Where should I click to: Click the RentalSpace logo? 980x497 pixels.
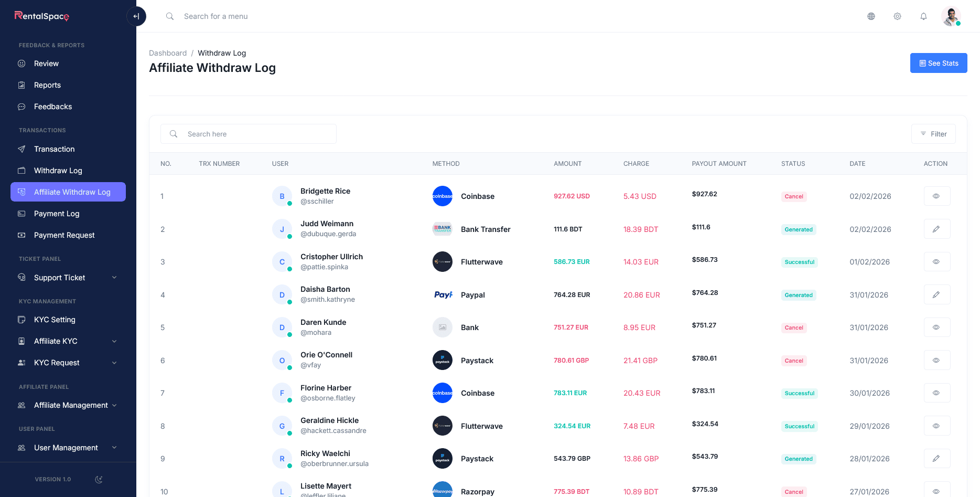point(42,16)
